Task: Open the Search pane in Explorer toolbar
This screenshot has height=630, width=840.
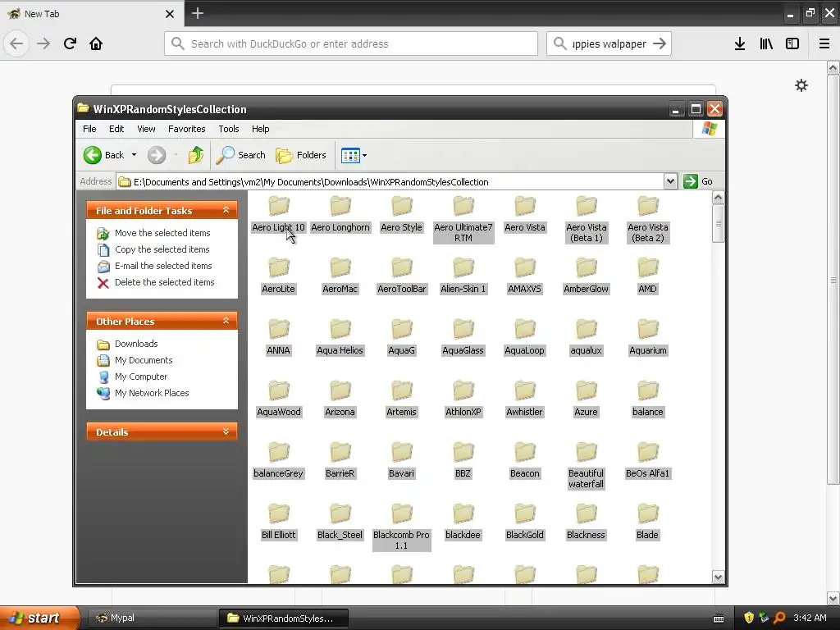Action: [x=240, y=155]
